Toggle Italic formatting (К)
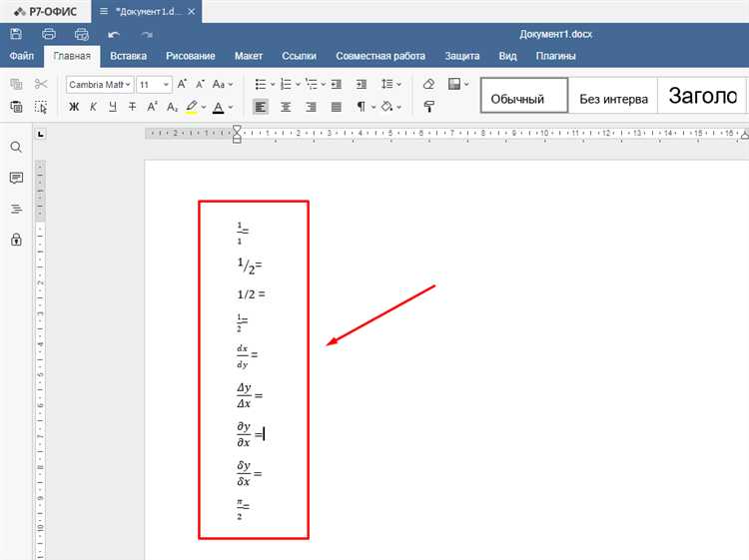Screen dimensions: 749x560 point(94,107)
